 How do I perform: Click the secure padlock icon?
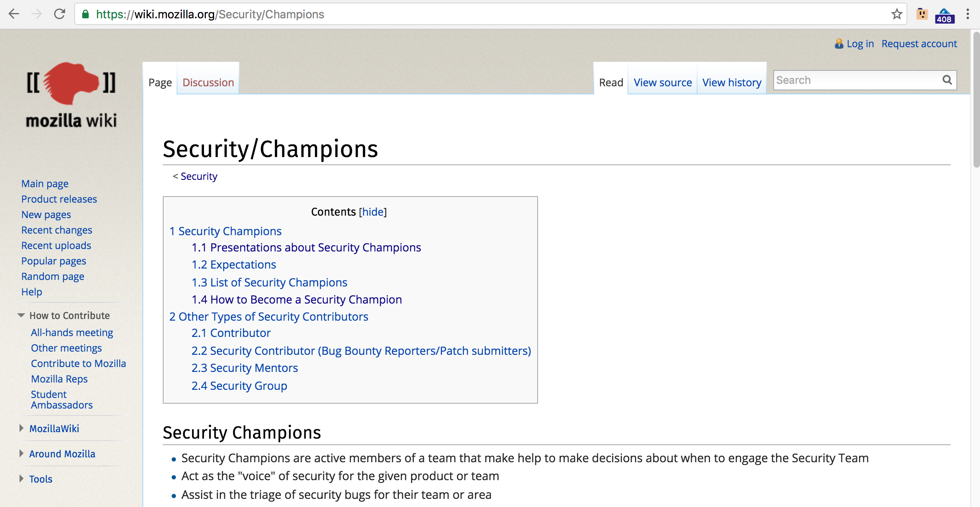(85, 14)
